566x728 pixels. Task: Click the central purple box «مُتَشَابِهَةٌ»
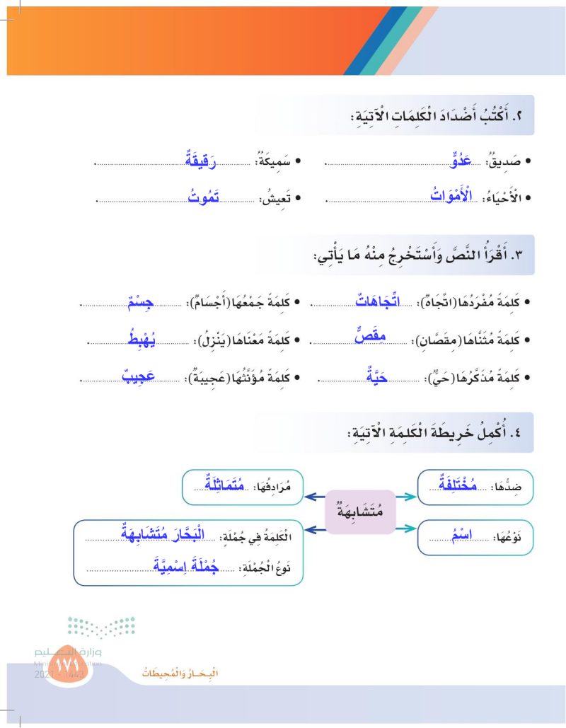tap(359, 511)
